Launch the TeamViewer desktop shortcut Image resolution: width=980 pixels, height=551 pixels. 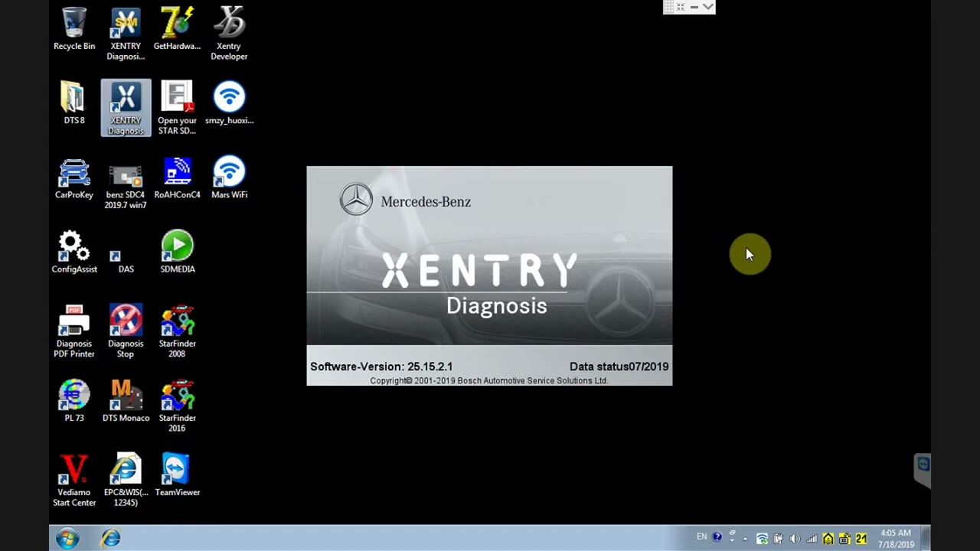(177, 475)
